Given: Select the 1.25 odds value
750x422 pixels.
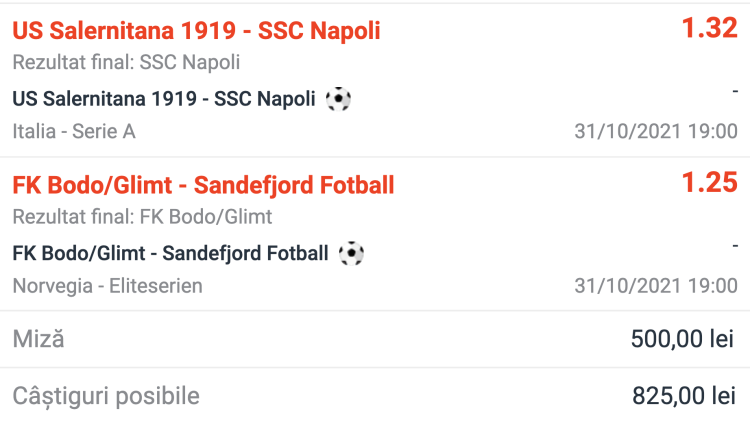Looking at the screenshot, I should point(709,183).
